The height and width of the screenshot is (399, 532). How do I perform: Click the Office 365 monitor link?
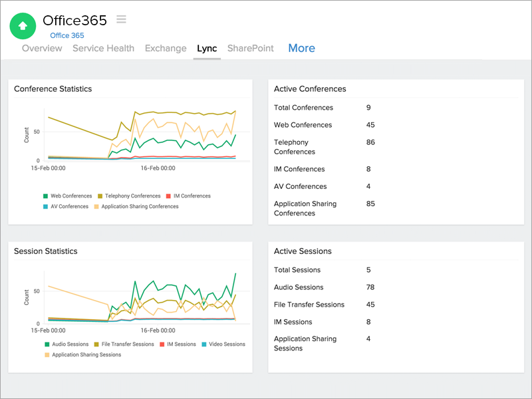point(67,35)
